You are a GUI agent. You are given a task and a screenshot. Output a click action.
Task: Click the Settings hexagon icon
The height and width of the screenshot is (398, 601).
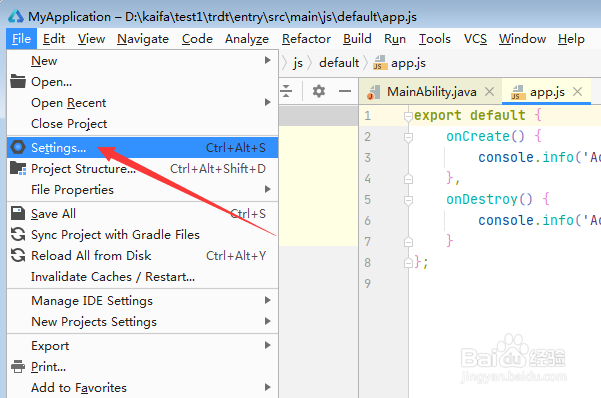pyautogui.click(x=18, y=147)
